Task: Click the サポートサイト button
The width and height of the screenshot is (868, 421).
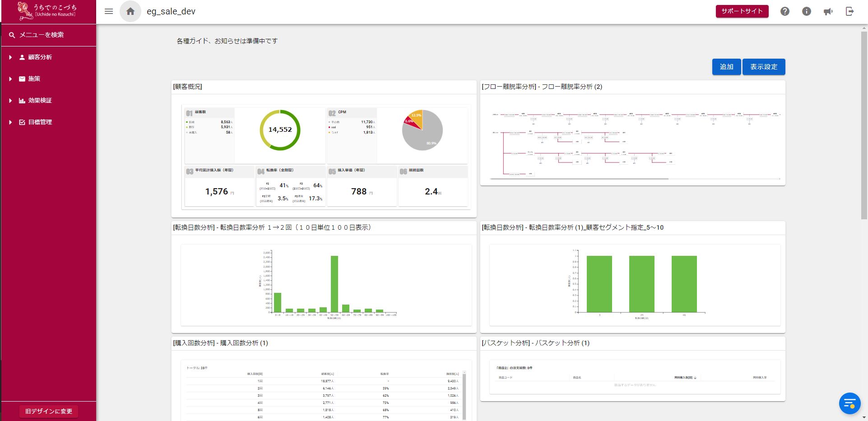Action: pyautogui.click(x=742, y=11)
